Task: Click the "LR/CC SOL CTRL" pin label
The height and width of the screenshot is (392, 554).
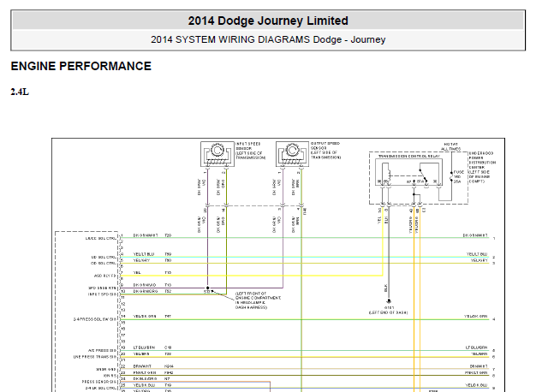Action: tap(101, 239)
